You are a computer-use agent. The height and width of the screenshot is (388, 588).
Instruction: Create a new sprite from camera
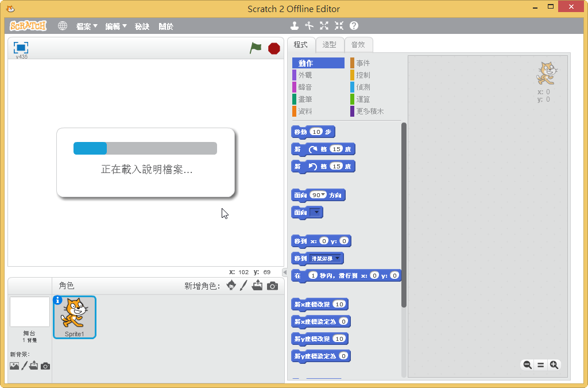tap(273, 286)
